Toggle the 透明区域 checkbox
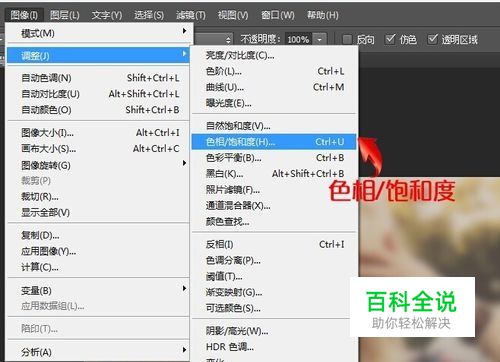The height and width of the screenshot is (362, 500). tap(432, 39)
